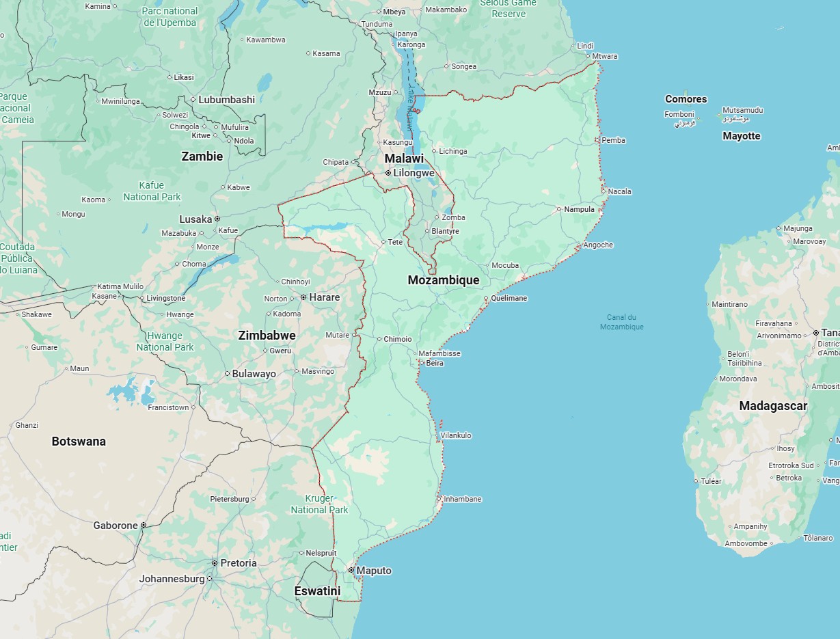This screenshot has height=639, width=840.
Task: Open the Kruger National Park label
Action: tap(319, 504)
